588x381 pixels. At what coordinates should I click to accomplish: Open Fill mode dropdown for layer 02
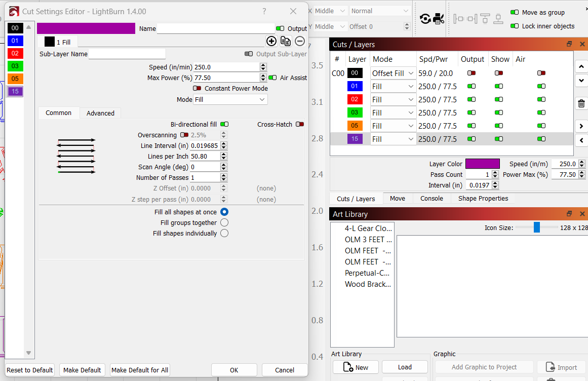tap(393, 99)
